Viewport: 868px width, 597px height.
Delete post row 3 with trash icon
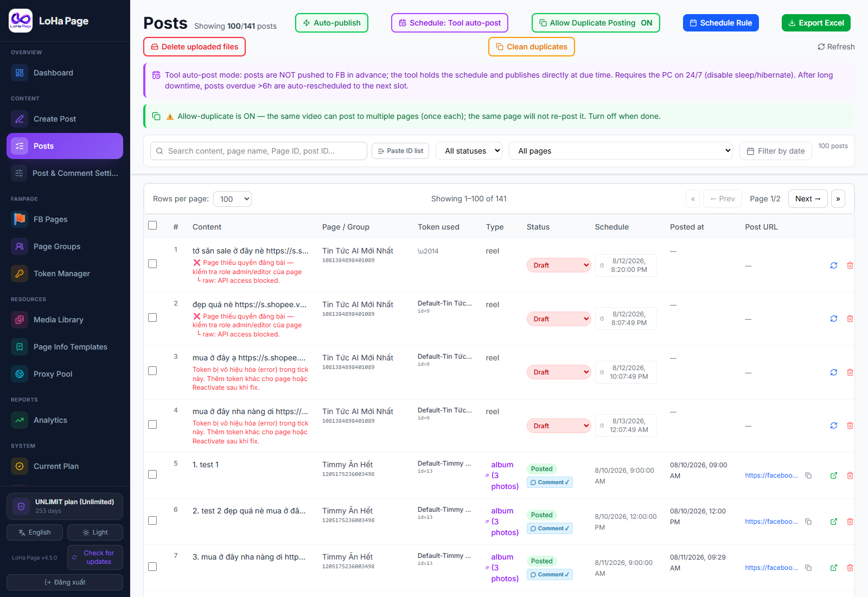point(850,372)
